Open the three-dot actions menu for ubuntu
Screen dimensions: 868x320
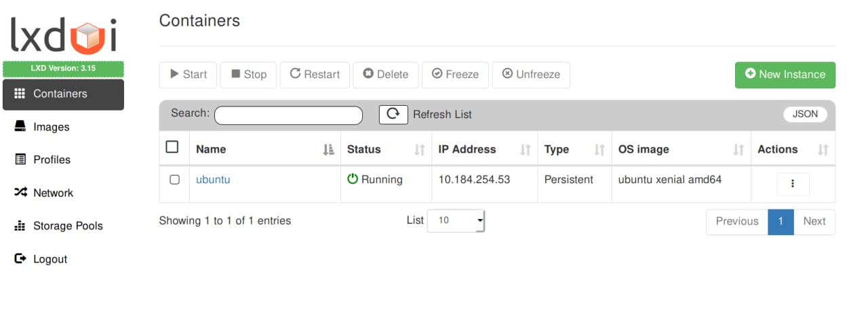point(793,184)
